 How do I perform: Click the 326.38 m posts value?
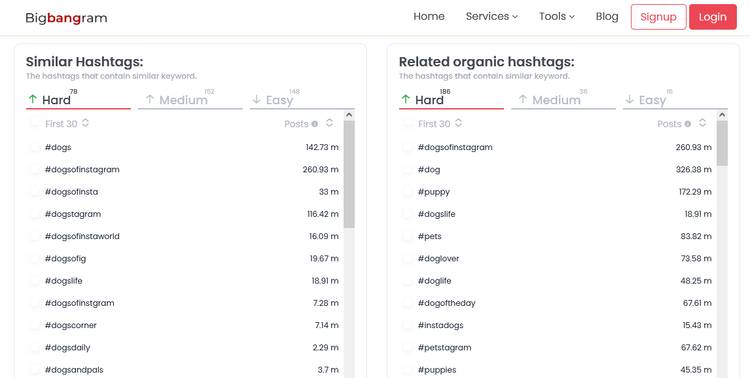694,169
